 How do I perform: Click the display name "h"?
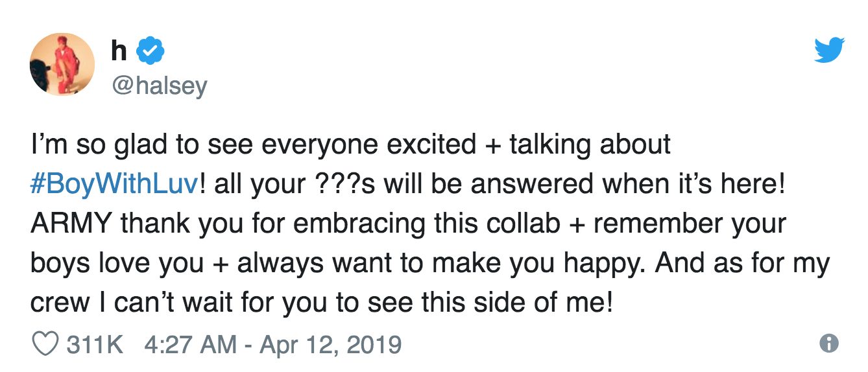[119, 50]
